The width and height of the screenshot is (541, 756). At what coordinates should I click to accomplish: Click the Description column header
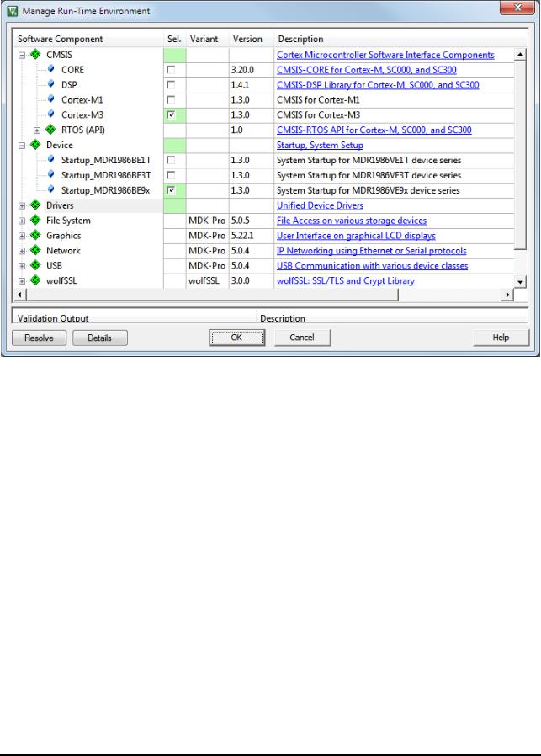point(300,39)
